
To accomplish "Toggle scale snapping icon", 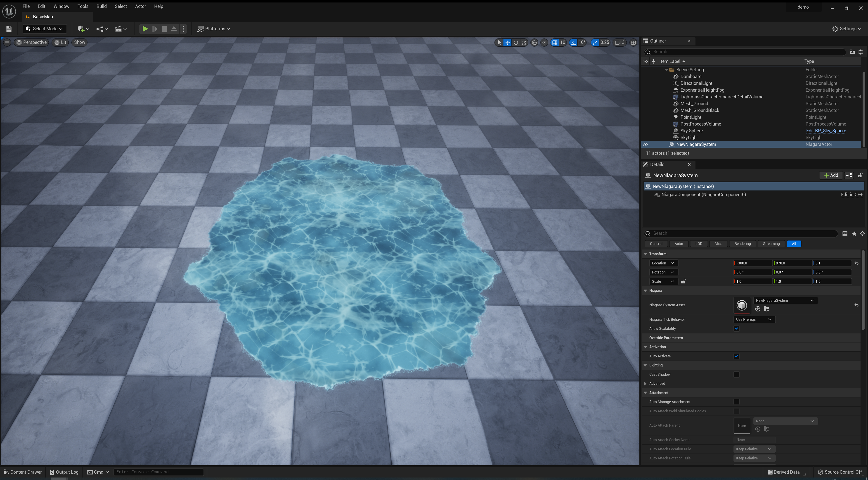I will 595,43.
